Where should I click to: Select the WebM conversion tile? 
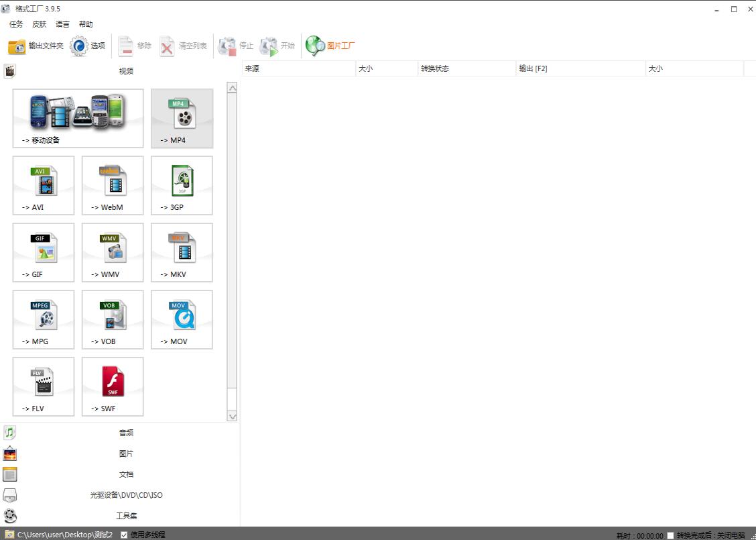coord(113,185)
